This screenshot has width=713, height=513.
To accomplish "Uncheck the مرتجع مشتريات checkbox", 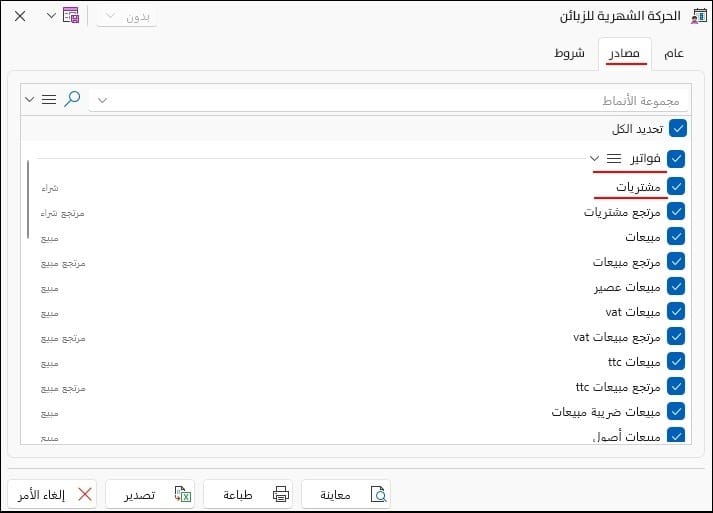I will 676,211.
